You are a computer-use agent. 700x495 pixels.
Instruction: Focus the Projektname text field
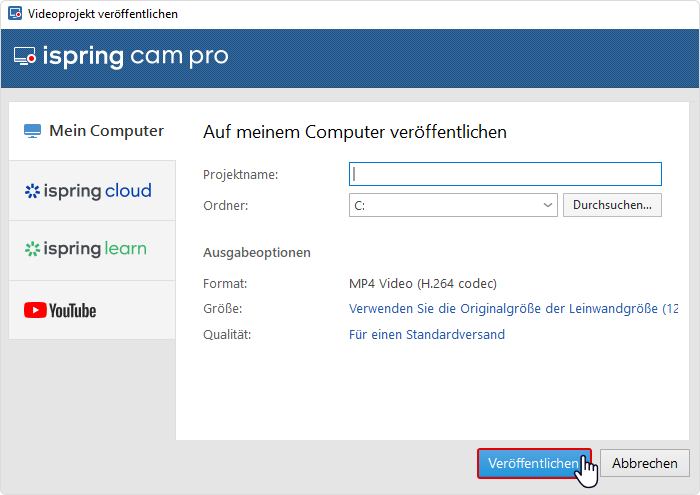[x=505, y=174]
